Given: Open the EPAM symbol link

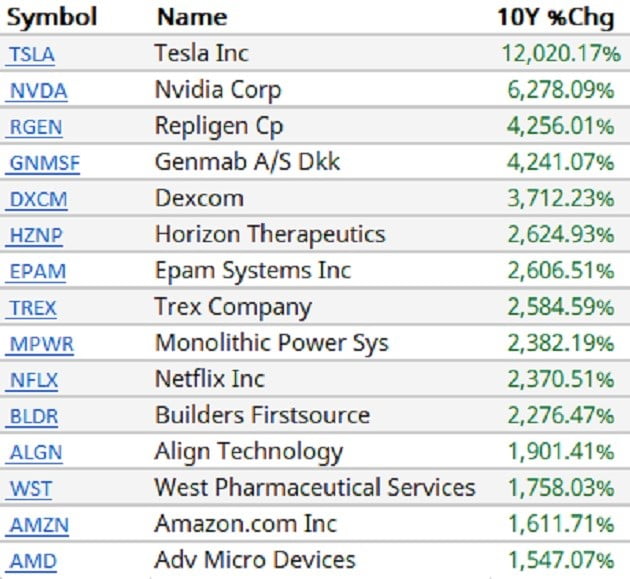Looking at the screenshot, I should 35,272.
